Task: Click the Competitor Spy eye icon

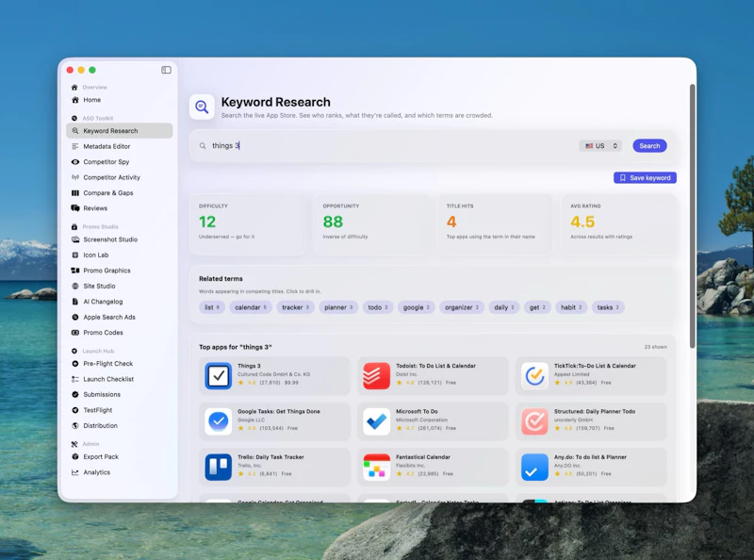Action: [75, 162]
